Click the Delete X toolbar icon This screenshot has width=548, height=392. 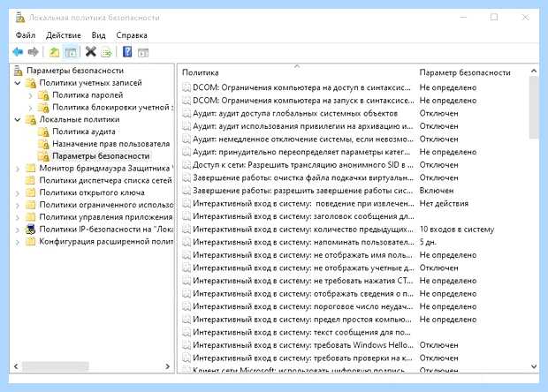91,52
